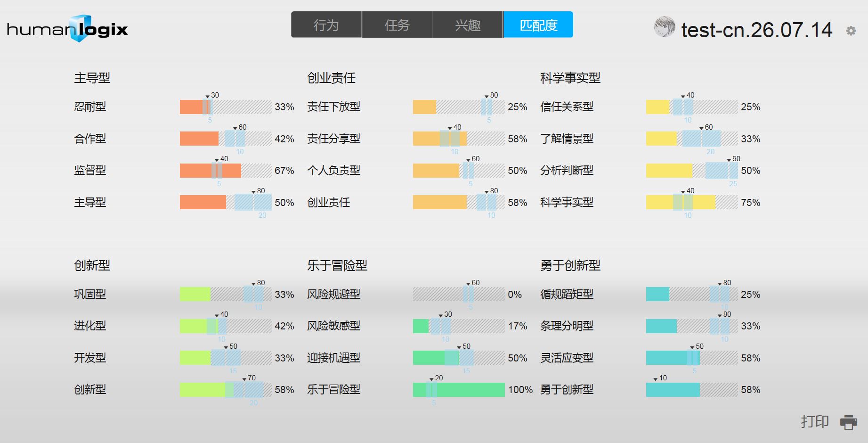Select the 匹配度 tab
This screenshot has height=443, width=868.
click(x=538, y=25)
